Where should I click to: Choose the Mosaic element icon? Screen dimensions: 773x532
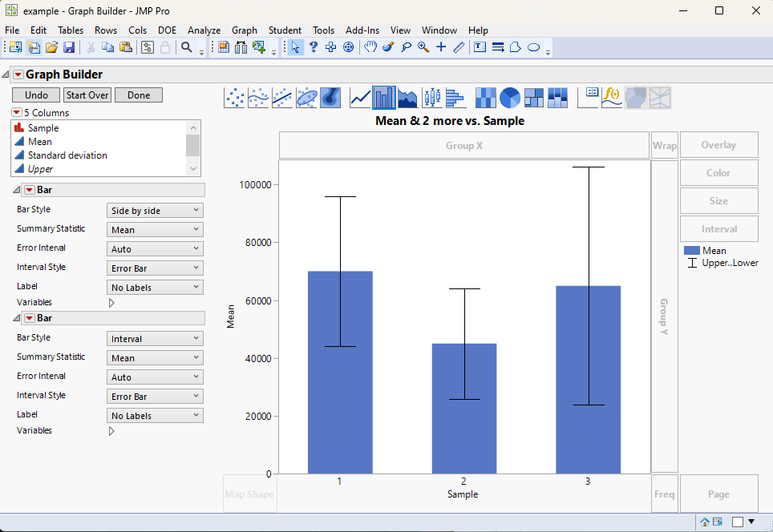click(557, 98)
